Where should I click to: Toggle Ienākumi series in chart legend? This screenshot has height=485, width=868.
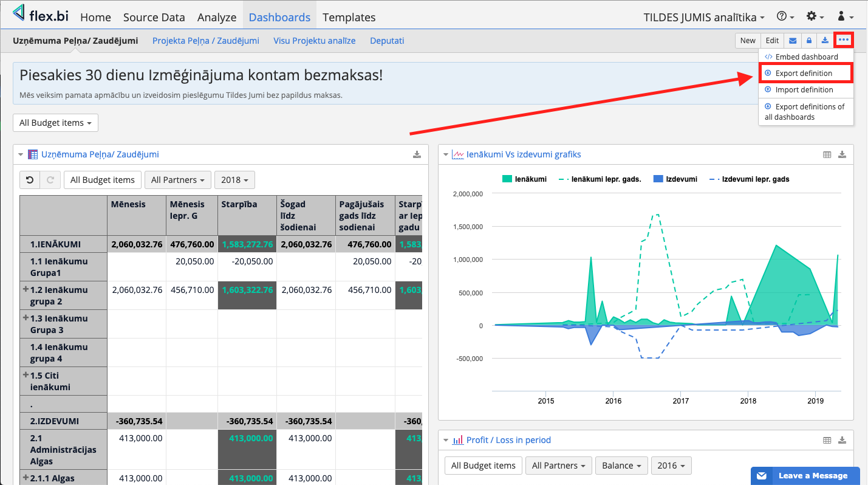[524, 179]
